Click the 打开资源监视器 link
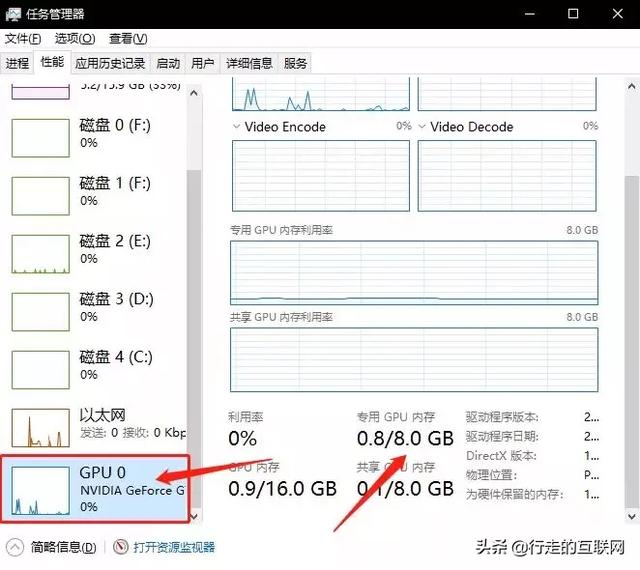 click(x=174, y=547)
